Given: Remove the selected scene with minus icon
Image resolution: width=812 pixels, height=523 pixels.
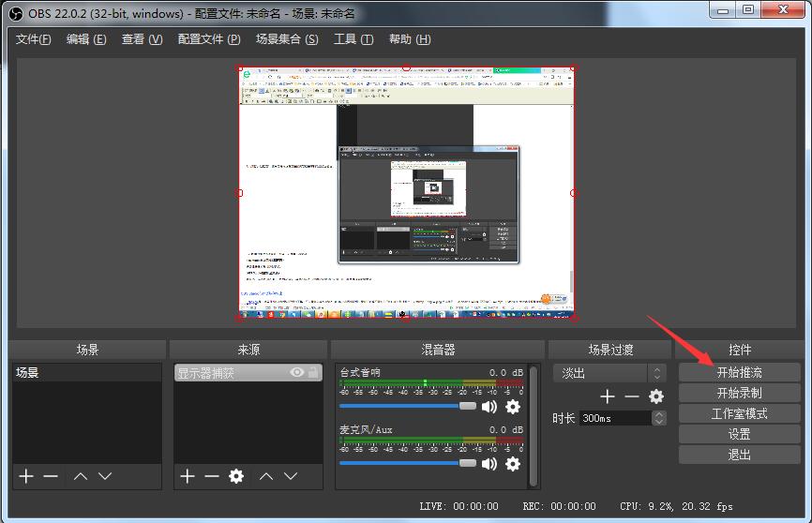Looking at the screenshot, I should pyautogui.click(x=51, y=476).
